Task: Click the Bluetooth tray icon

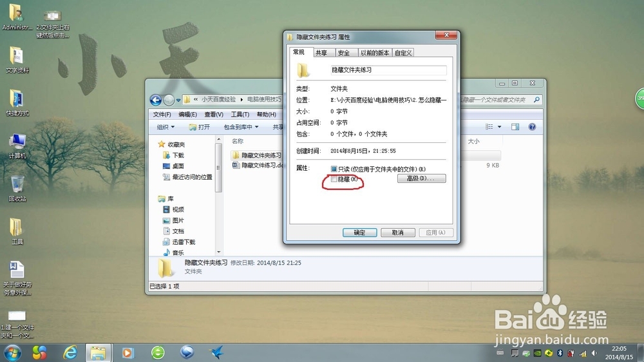Action: [560, 353]
